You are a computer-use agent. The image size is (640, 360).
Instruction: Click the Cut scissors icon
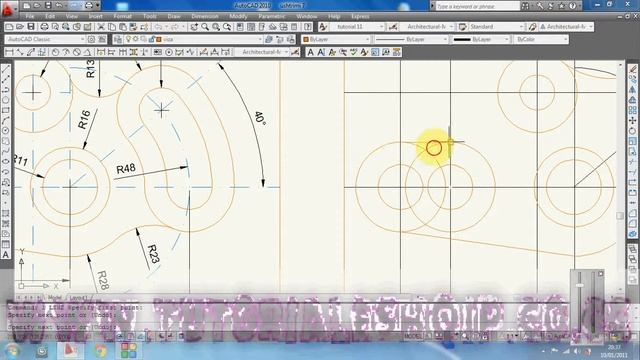101,27
